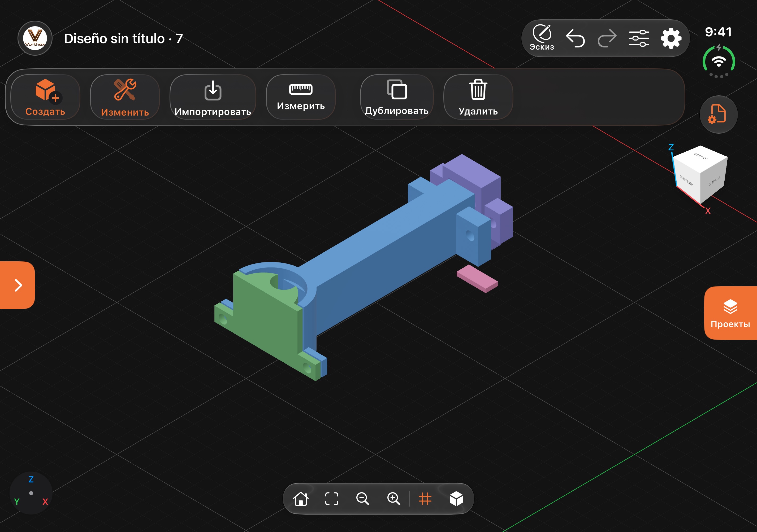Image resolution: width=757 pixels, height=532 pixels.
Task: Toggle the orange grid display
Action: coord(425,498)
